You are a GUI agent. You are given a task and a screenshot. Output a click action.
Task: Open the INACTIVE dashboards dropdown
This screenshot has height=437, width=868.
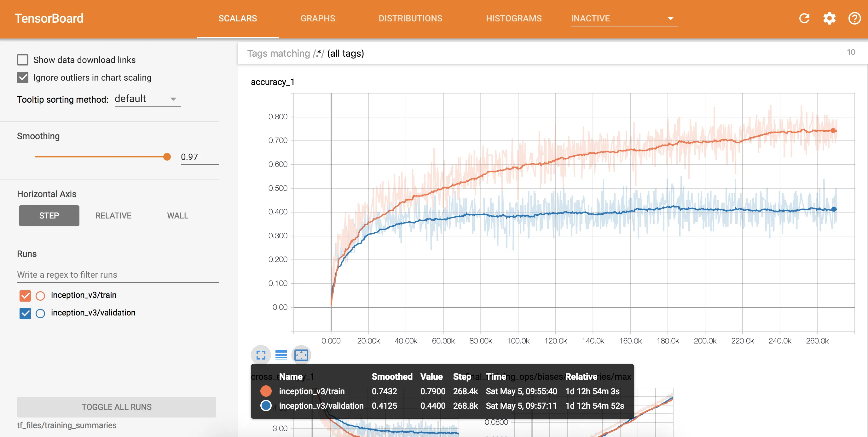pyautogui.click(x=624, y=19)
